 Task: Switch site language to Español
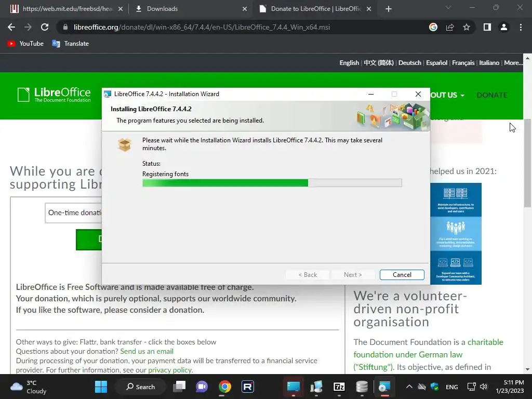tap(436, 63)
